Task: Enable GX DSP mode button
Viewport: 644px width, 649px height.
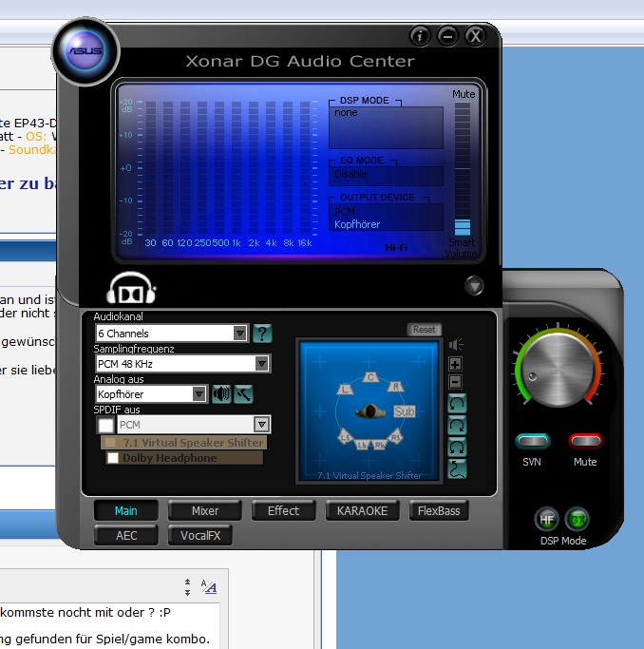Action: pyautogui.click(x=577, y=520)
